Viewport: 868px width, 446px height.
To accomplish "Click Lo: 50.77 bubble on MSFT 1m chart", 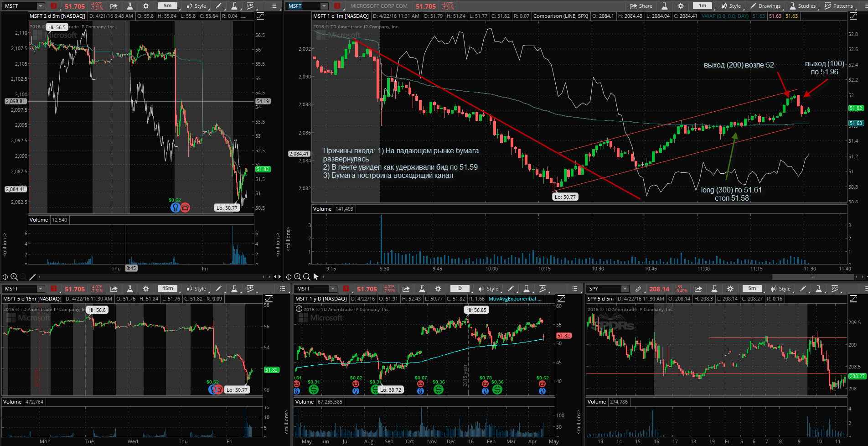I will pos(565,197).
